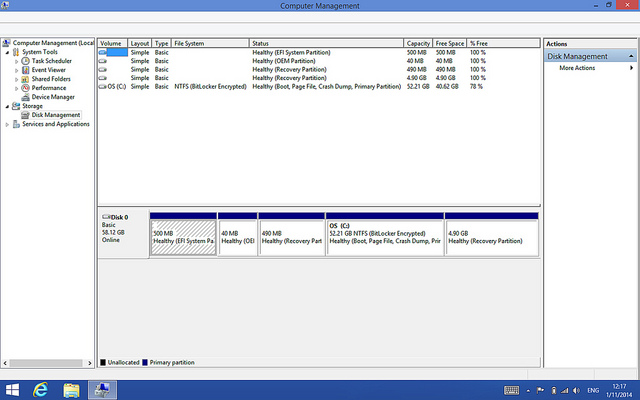This screenshot has width=640, height=400.
Task: Expand the Performance node arrow
Action: [x=16, y=88]
